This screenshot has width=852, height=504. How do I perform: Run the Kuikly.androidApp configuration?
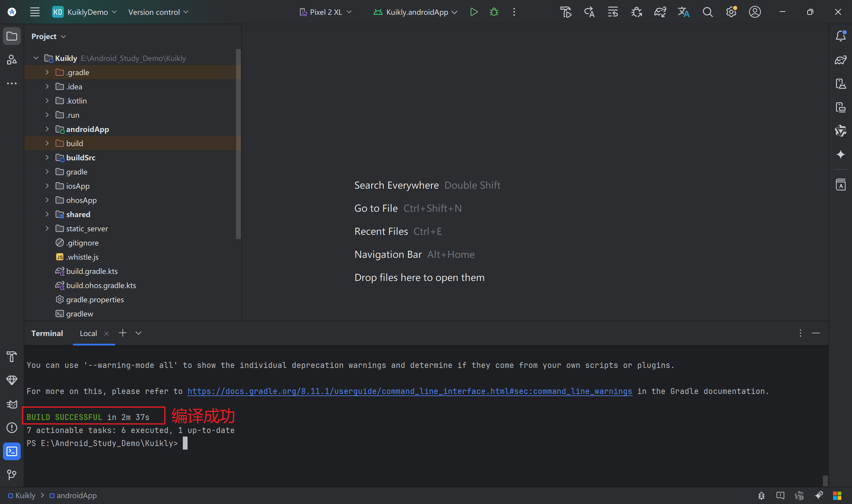[474, 12]
